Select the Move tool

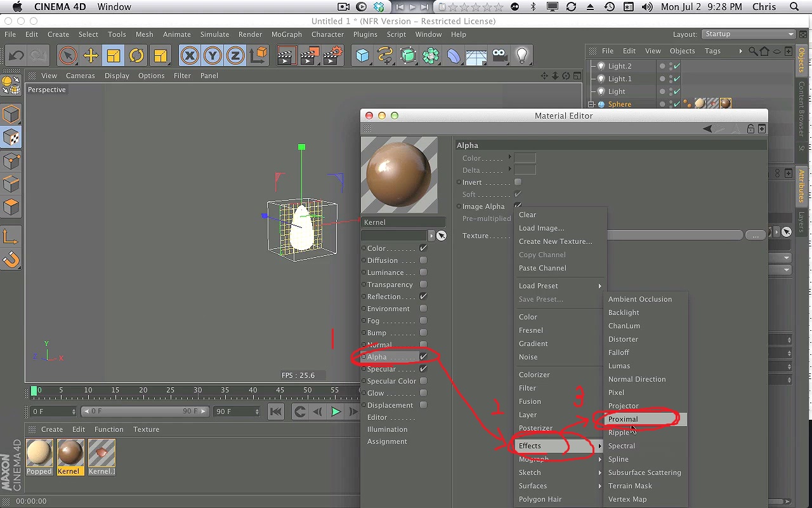[x=91, y=56]
